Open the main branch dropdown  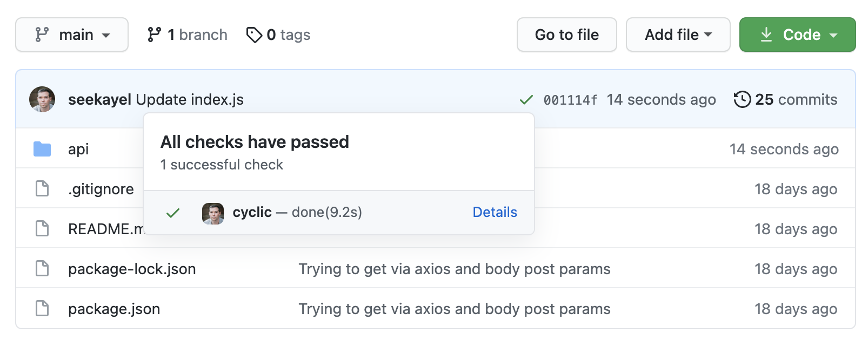click(x=72, y=35)
